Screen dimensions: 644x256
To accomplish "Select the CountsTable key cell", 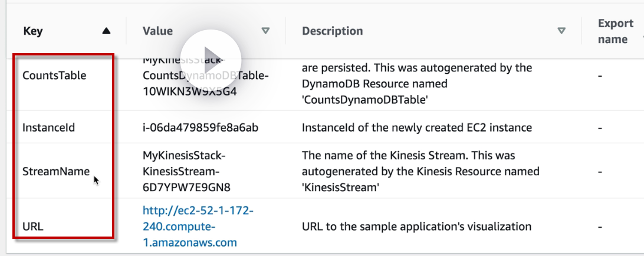I will tap(54, 76).
